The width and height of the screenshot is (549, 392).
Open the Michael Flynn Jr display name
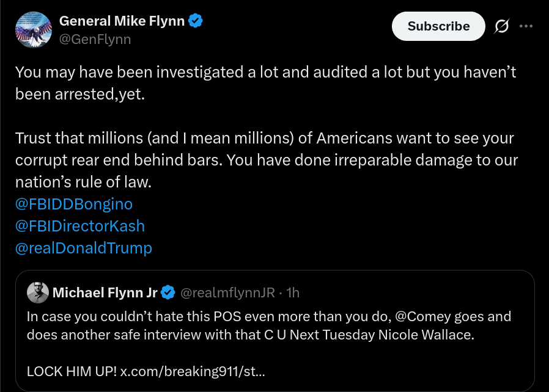pyautogui.click(x=105, y=292)
